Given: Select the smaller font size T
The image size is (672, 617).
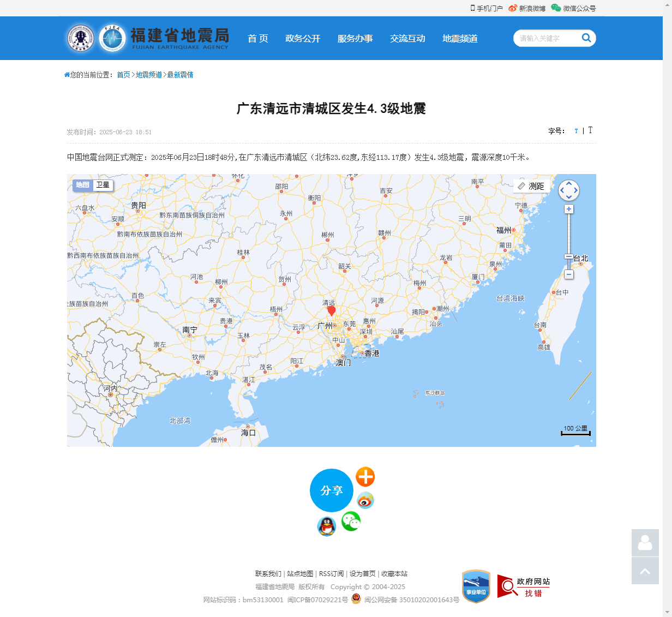Looking at the screenshot, I should click(576, 131).
